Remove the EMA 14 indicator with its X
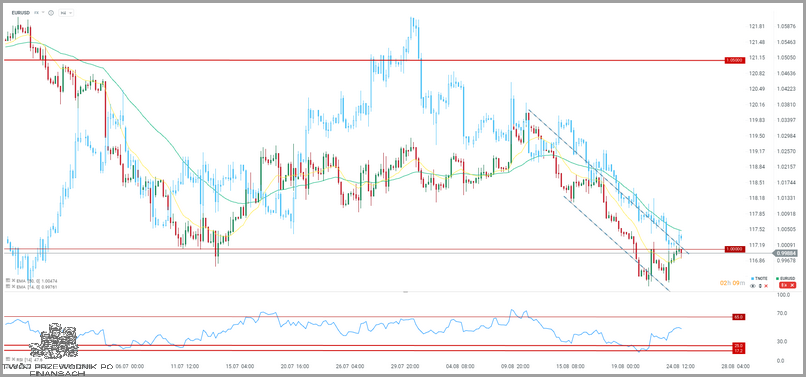806x377 pixels. point(13,286)
